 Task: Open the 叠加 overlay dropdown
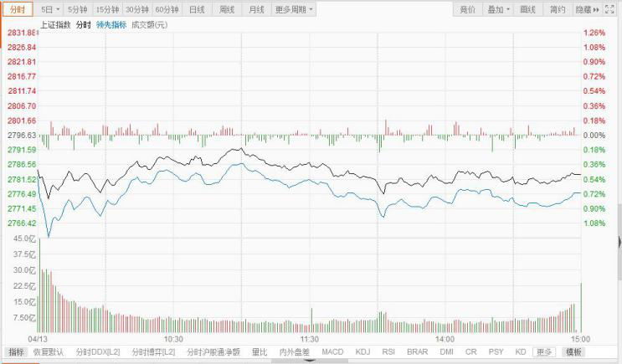coord(498,9)
